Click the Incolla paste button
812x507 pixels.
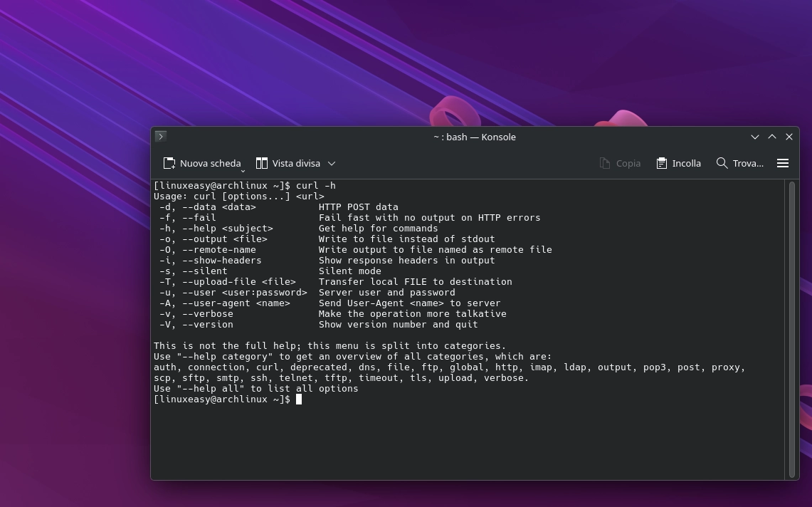coord(685,163)
